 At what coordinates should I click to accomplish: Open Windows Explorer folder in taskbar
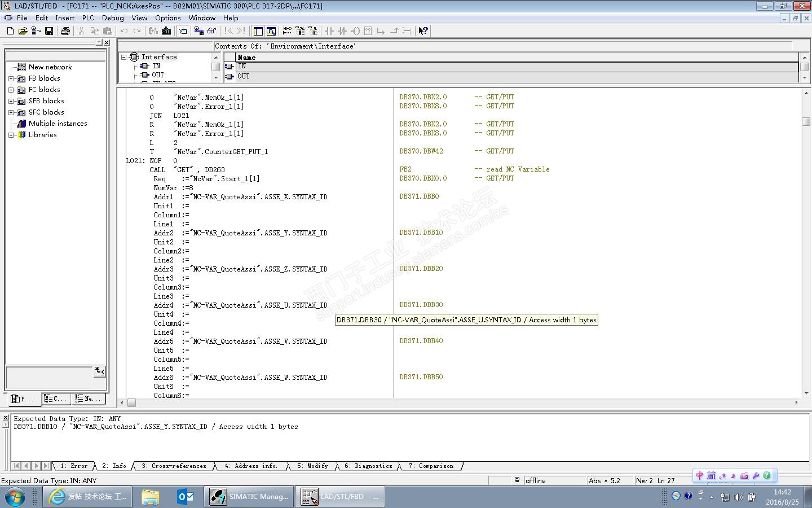click(x=151, y=497)
